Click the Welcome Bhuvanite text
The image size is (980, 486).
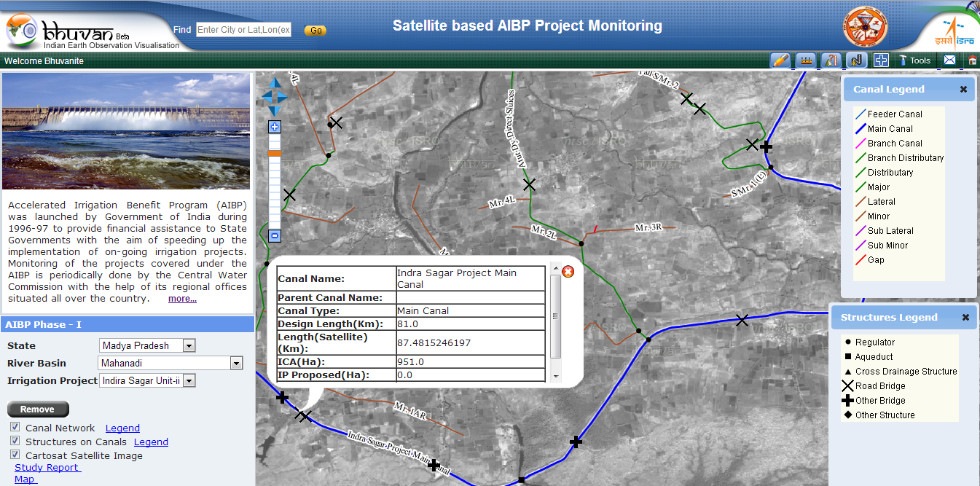point(44,61)
